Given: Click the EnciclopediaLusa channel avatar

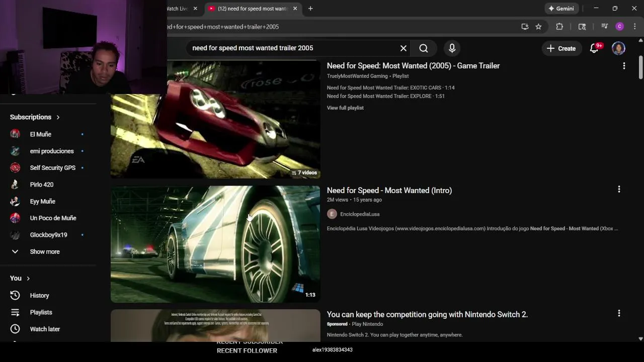Looking at the screenshot, I should pos(332,214).
